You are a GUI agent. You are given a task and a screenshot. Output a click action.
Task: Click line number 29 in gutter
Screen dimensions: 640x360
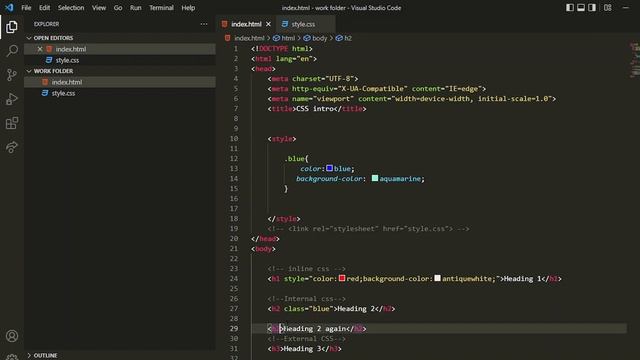tap(234, 329)
